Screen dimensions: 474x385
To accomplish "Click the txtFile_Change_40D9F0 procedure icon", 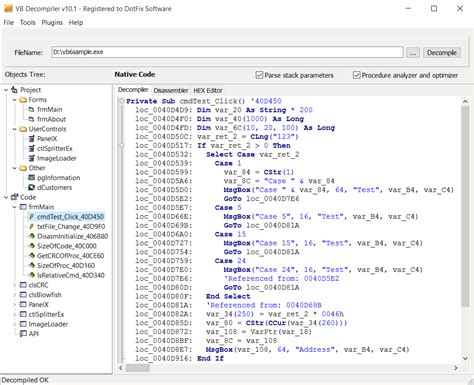I will coord(32,226).
